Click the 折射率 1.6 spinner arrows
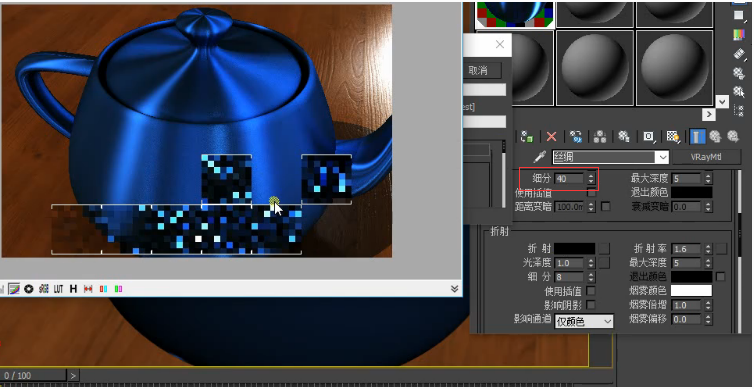The height and width of the screenshot is (389, 754). [708, 249]
